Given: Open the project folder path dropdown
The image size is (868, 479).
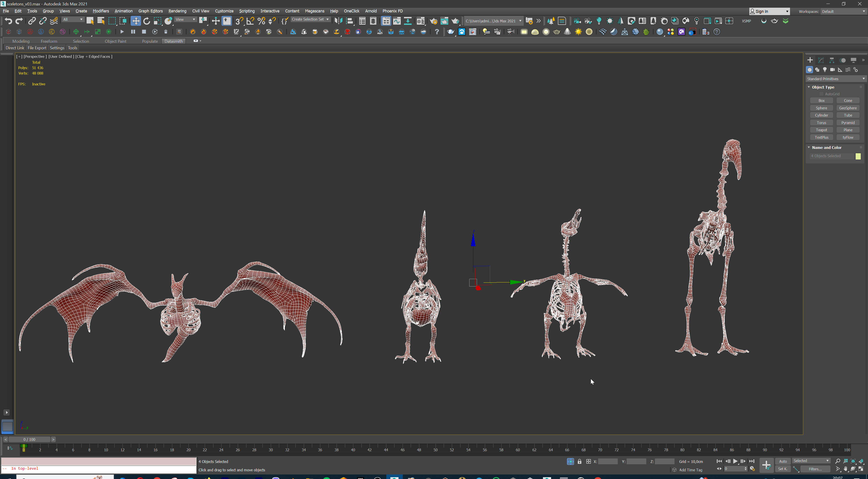Looking at the screenshot, I should click(494, 21).
